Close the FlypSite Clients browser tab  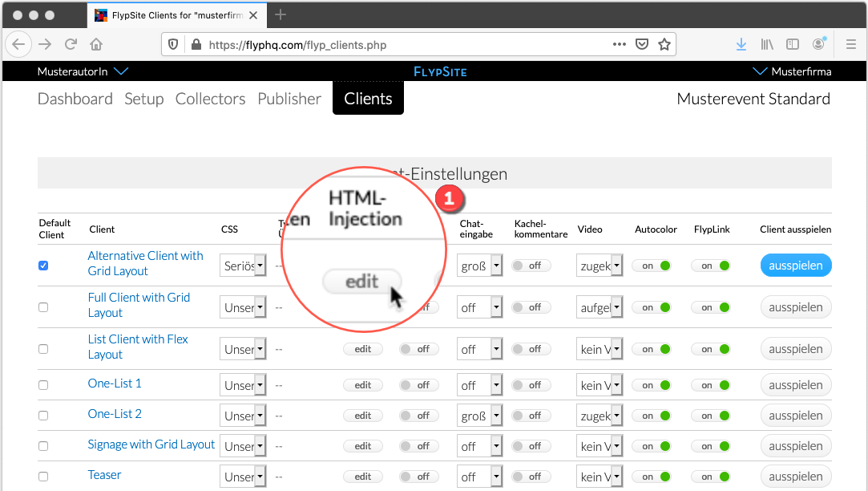point(253,15)
